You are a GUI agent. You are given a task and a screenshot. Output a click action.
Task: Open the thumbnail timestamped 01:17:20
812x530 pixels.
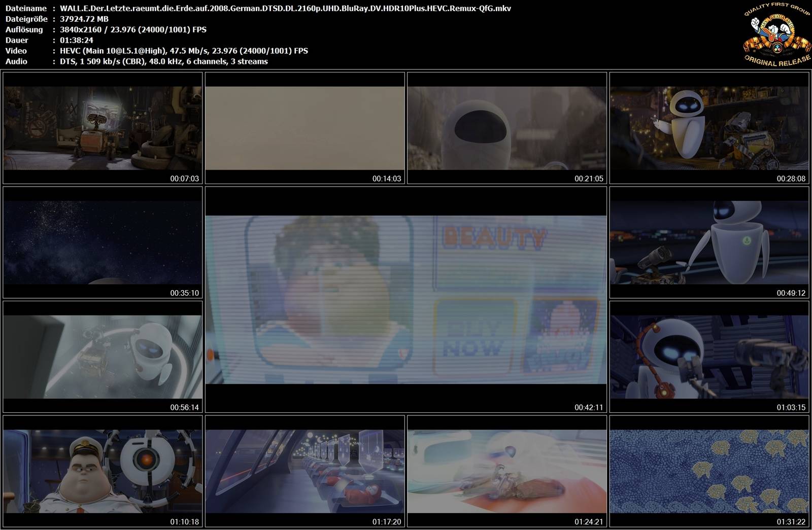pos(305,471)
